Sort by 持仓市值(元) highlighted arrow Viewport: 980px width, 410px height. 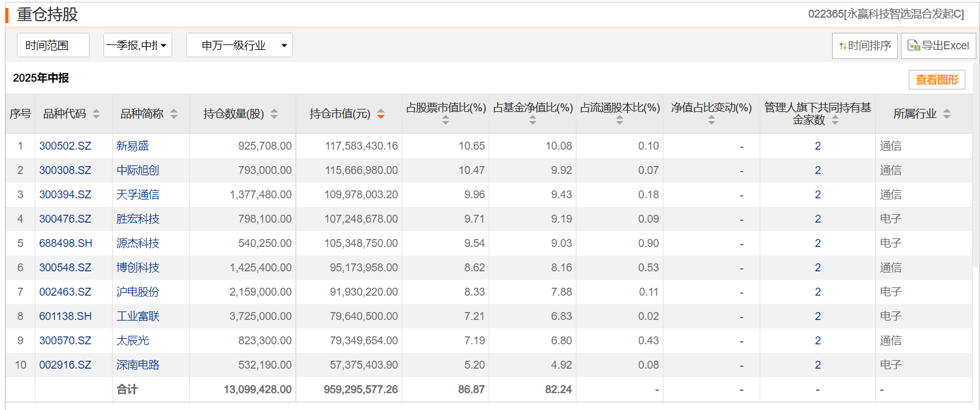tap(381, 114)
